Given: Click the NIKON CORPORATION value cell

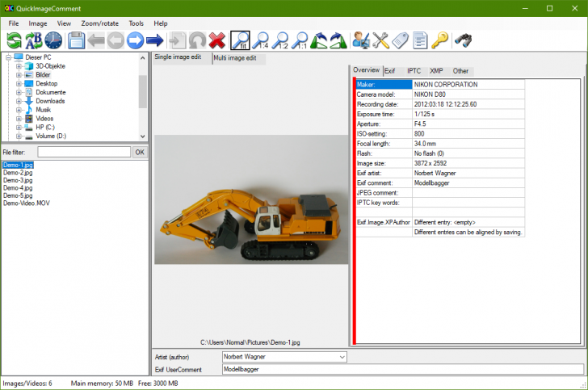Looking at the screenshot, I should [468, 85].
